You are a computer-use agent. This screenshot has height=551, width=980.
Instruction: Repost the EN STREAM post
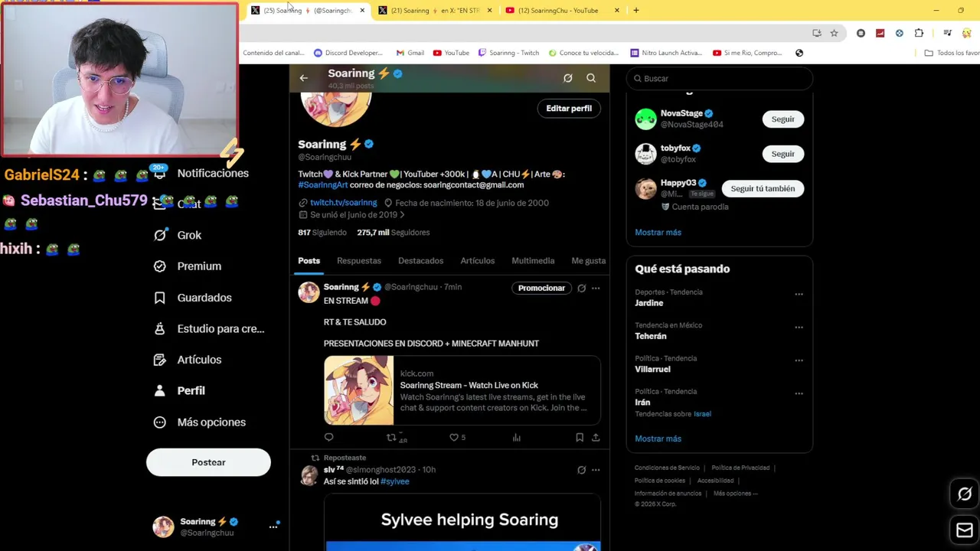[391, 438]
